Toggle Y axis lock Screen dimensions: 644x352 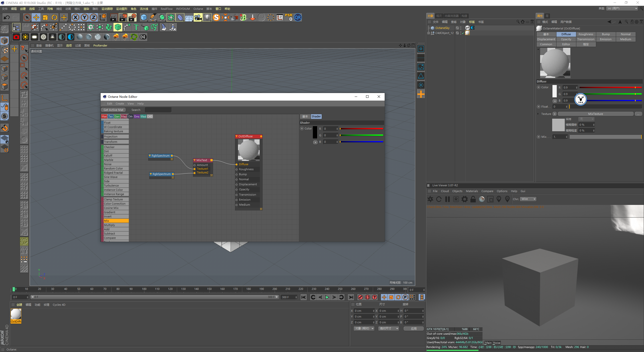[85, 18]
